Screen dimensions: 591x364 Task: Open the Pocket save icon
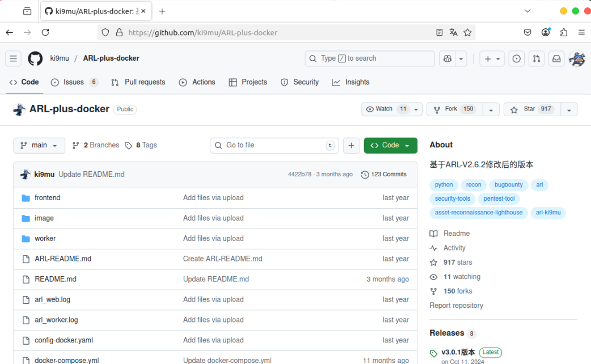point(527,32)
